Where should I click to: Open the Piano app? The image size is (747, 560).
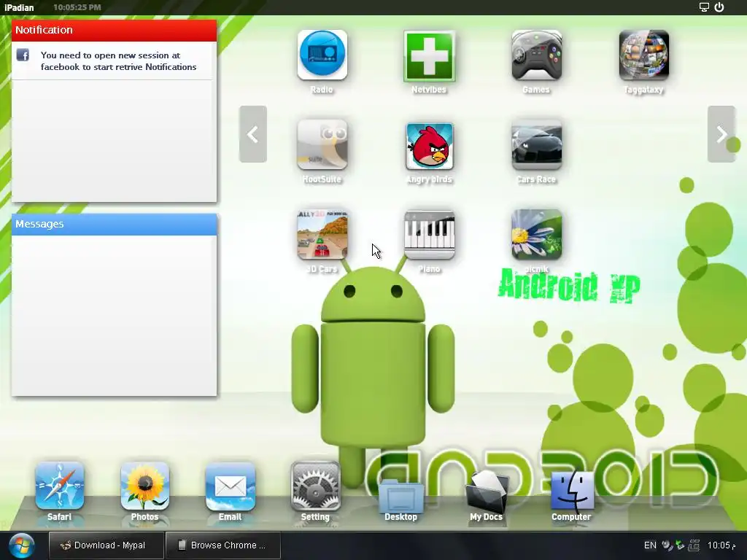point(429,235)
